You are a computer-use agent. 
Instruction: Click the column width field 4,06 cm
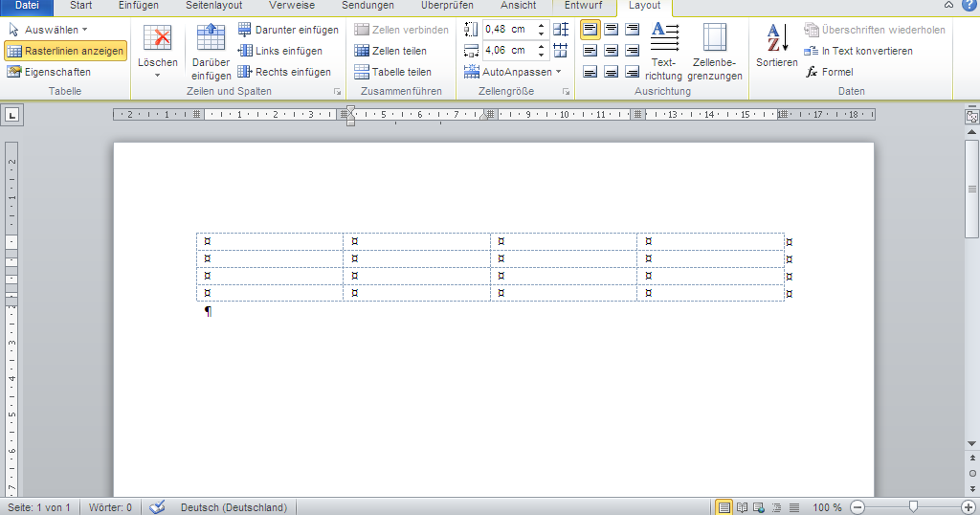pos(508,50)
